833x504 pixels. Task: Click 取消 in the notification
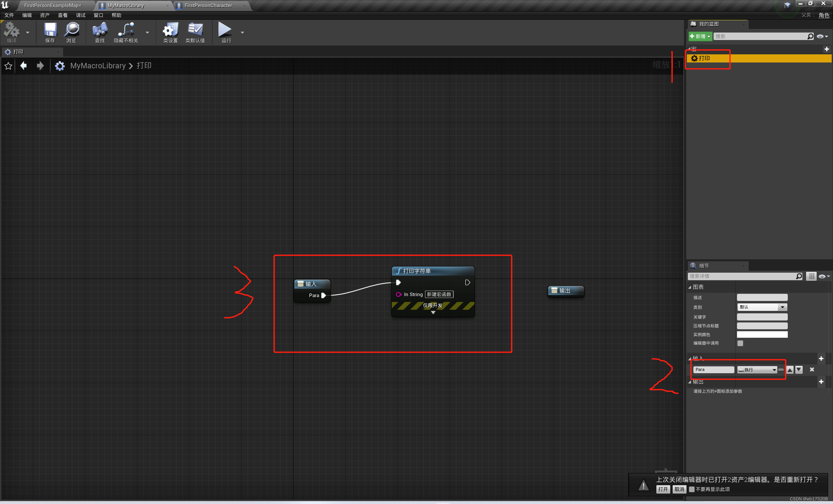coord(679,489)
